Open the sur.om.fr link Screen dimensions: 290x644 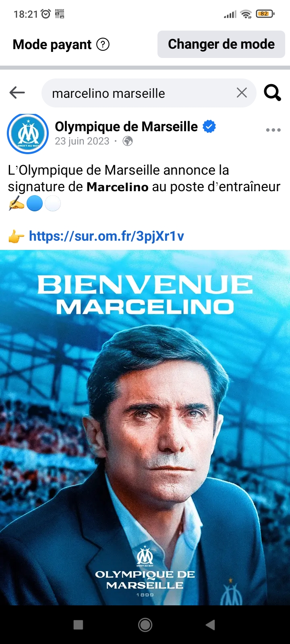point(106,236)
